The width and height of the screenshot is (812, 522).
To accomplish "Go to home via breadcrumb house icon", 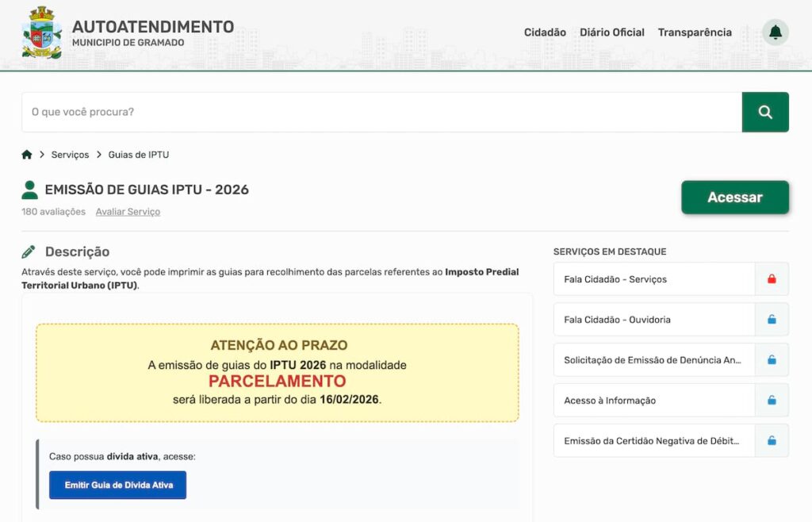I will pos(27,155).
